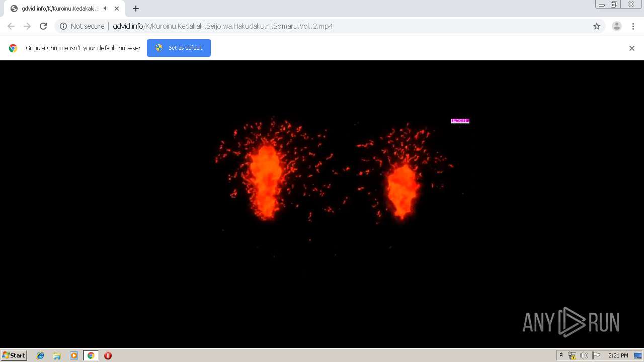Screen dimensions: 644x362
Task: Launch Internet Explorer from taskbar
Action: coord(40,355)
